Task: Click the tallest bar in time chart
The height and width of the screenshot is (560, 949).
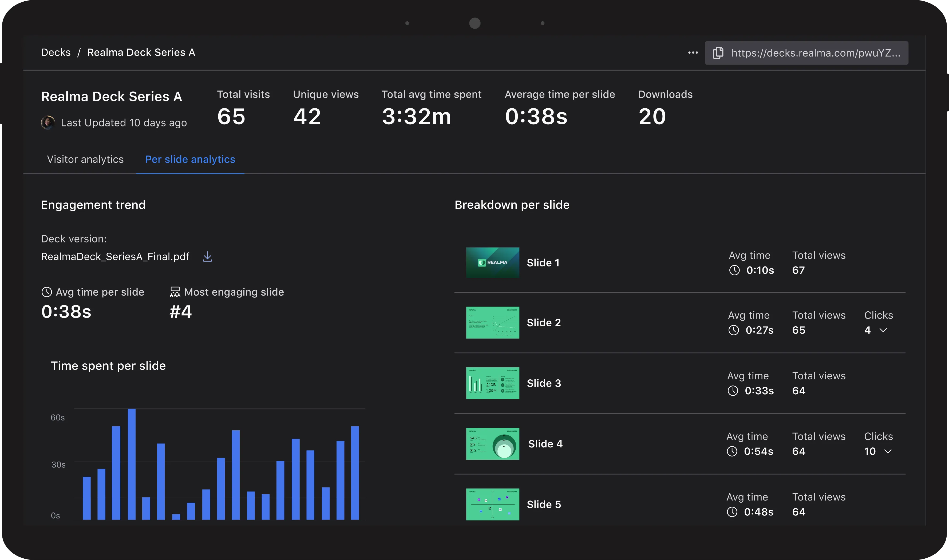Action: coord(131,464)
